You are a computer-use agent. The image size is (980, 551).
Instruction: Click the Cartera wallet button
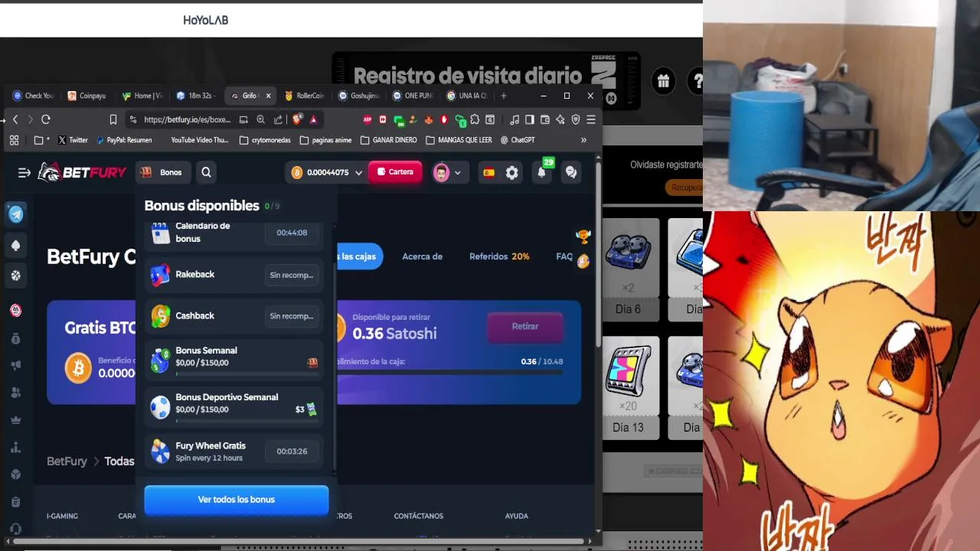coord(395,172)
